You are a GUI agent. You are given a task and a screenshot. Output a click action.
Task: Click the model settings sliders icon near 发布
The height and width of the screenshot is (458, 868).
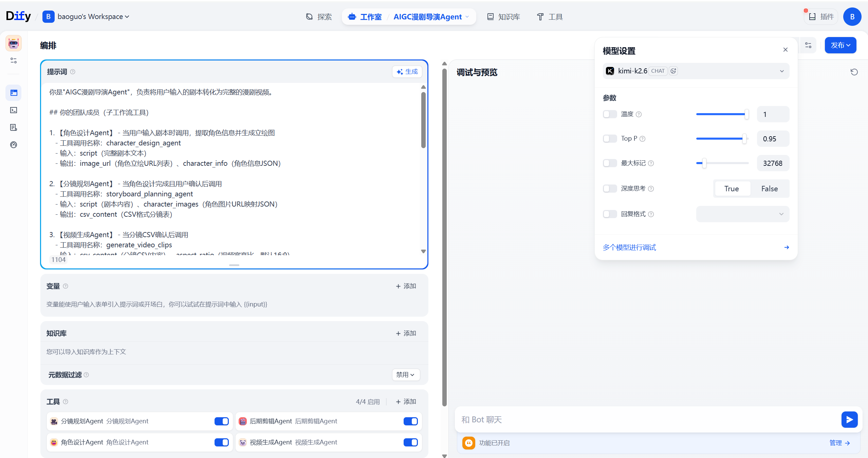click(x=808, y=45)
